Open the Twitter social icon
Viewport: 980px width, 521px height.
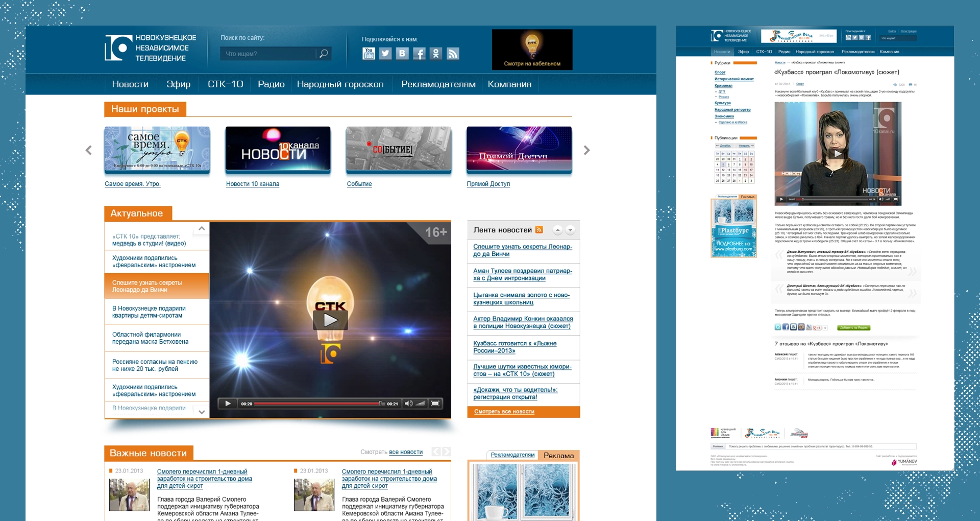[x=385, y=54]
